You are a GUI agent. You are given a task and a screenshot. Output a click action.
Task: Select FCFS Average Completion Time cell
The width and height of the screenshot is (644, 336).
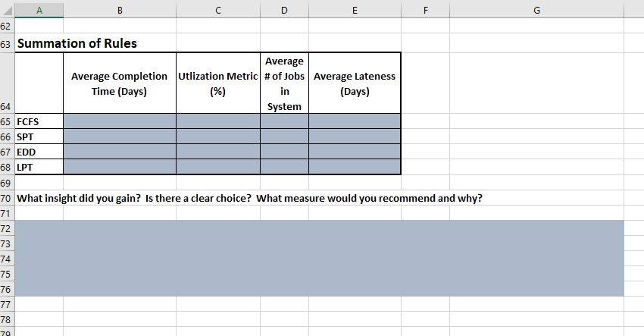coord(120,121)
